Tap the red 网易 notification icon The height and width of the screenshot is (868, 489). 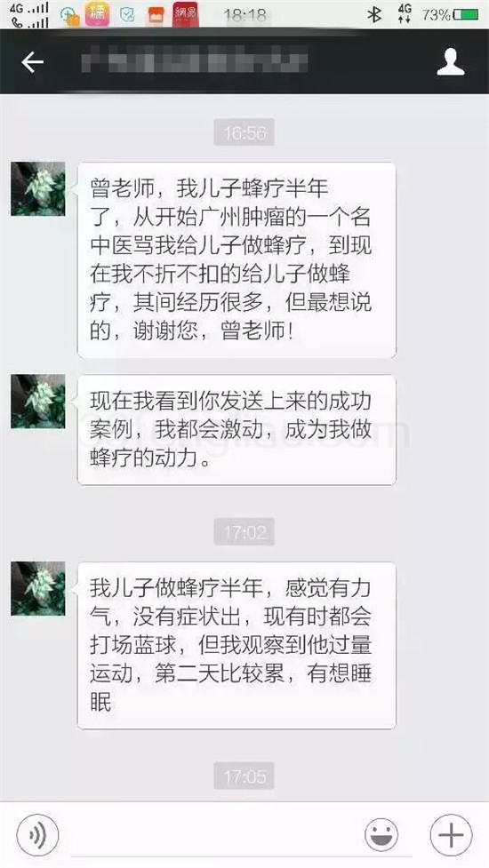(x=186, y=14)
